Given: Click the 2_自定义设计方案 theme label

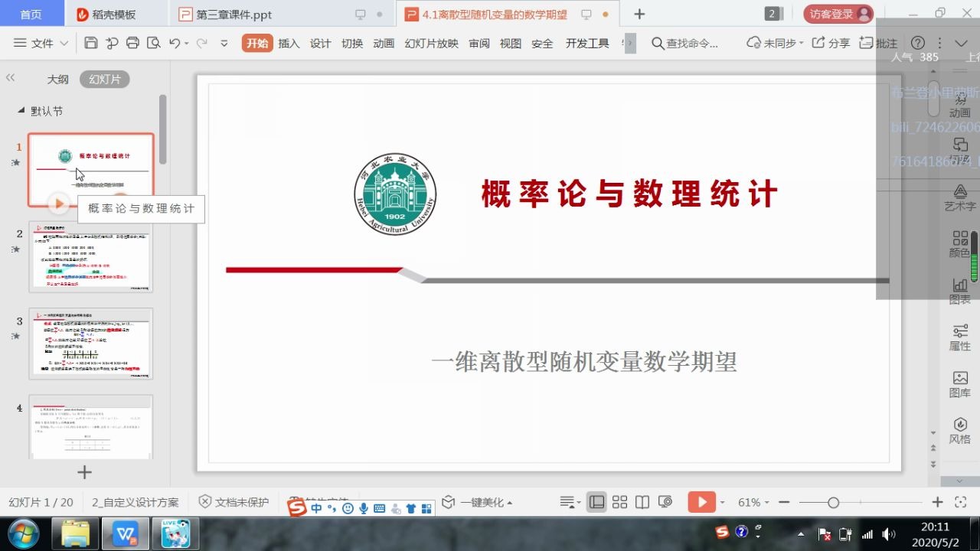Looking at the screenshot, I should tap(136, 502).
